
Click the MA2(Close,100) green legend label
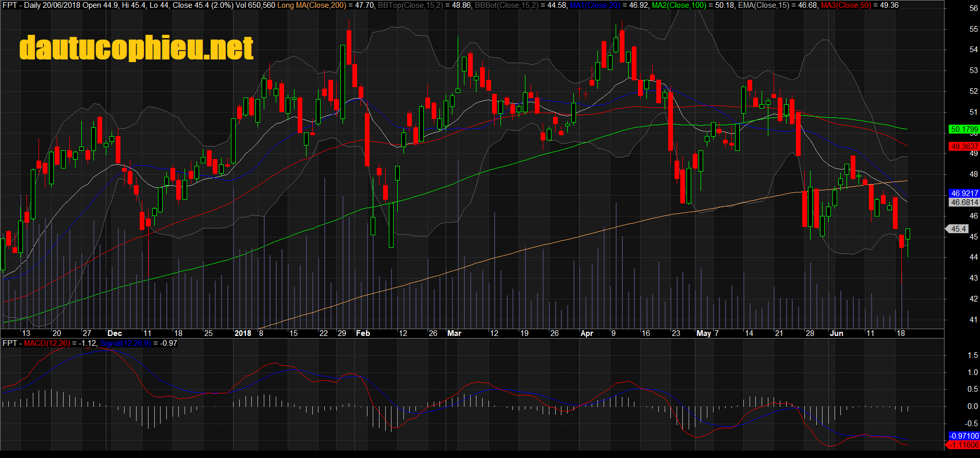click(679, 5)
